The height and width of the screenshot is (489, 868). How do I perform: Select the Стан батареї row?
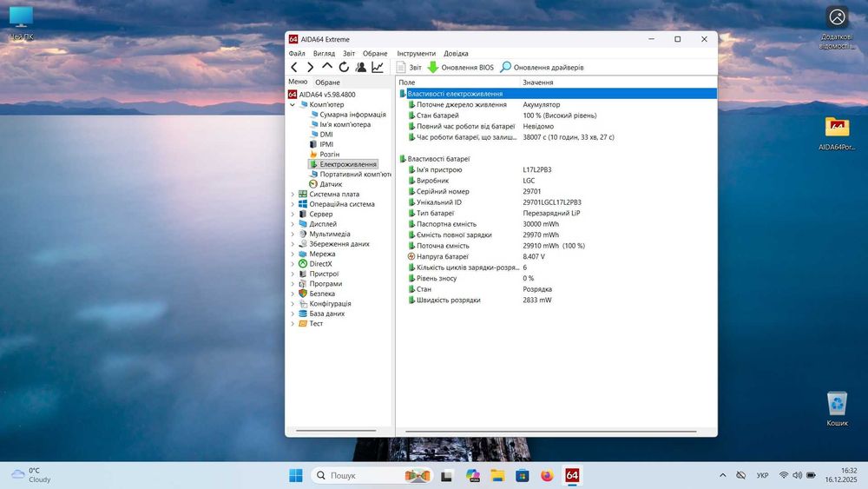pos(557,116)
